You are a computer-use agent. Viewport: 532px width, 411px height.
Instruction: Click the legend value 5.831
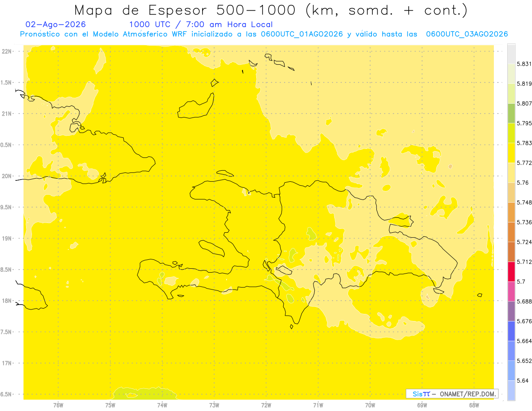[524, 64]
